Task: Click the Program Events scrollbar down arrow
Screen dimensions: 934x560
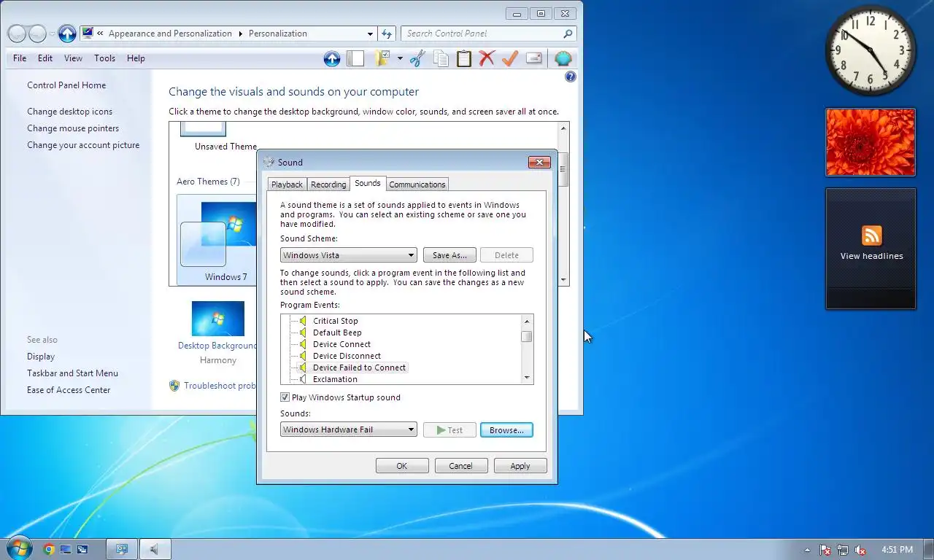Action: (527, 378)
